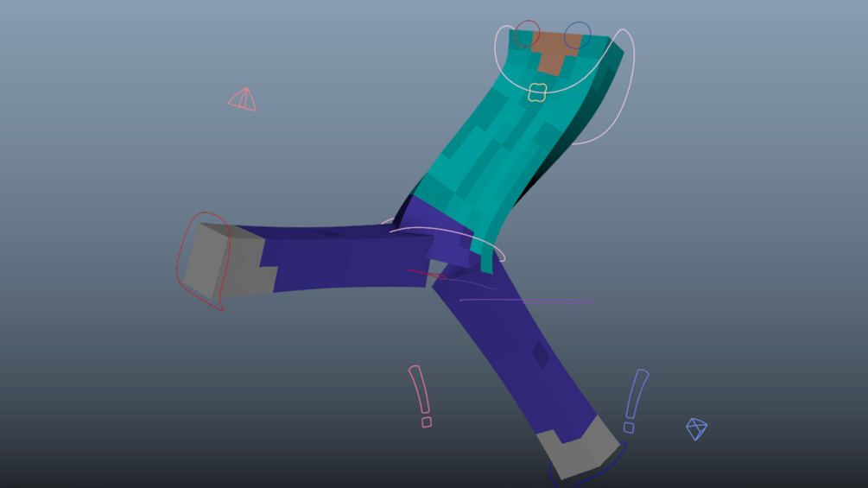Select the red circle shoulder control
Screen dimensions: 868x488
click(527, 34)
